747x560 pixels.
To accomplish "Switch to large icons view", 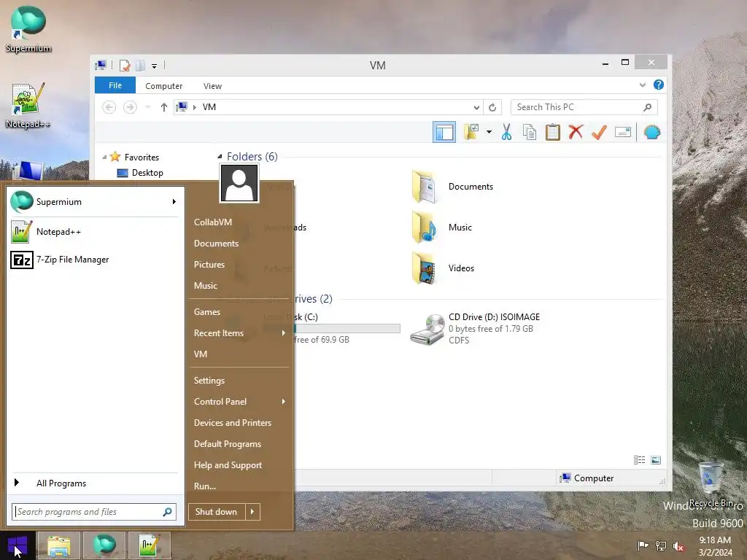I will [656, 459].
